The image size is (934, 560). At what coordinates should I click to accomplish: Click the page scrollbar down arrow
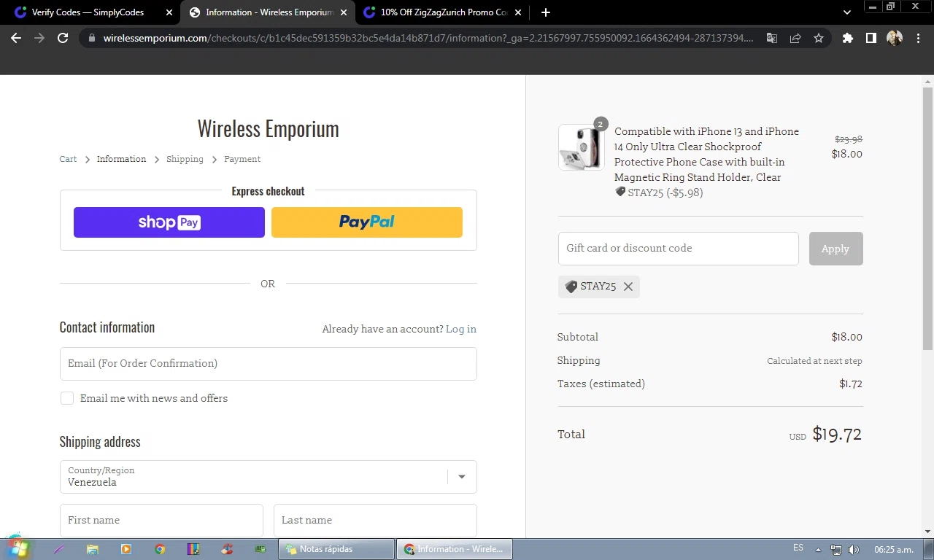coord(928,532)
